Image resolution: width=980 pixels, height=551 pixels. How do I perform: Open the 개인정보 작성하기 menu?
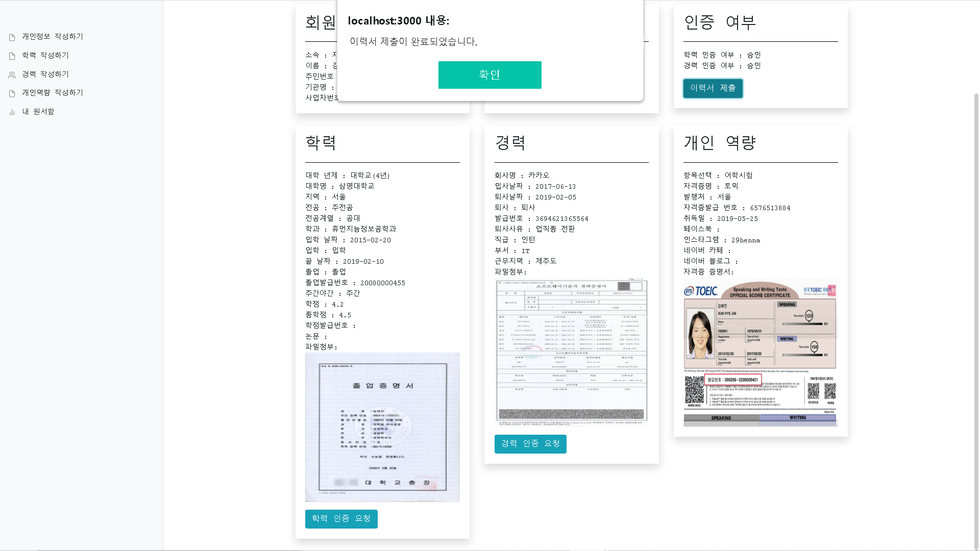point(52,37)
